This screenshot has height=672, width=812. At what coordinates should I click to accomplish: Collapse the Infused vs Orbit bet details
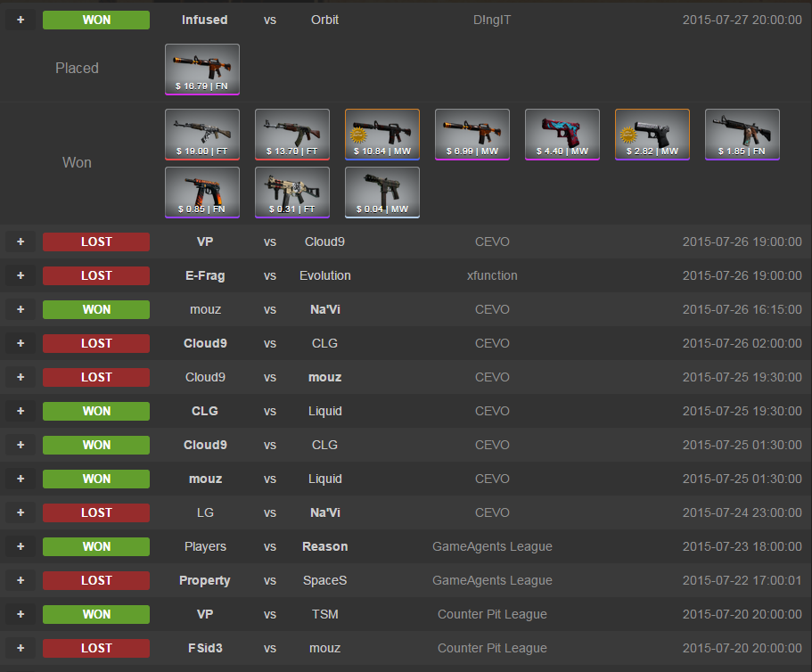21,20
